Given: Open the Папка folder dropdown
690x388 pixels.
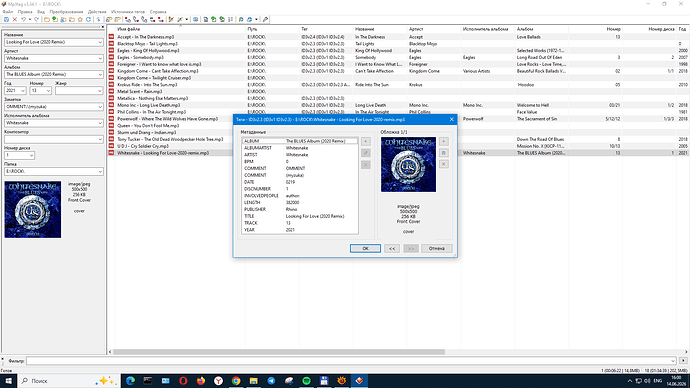Looking at the screenshot, I should (x=100, y=172).
